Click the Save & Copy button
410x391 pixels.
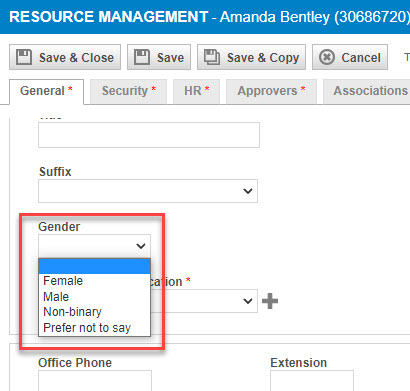[251, 57]
